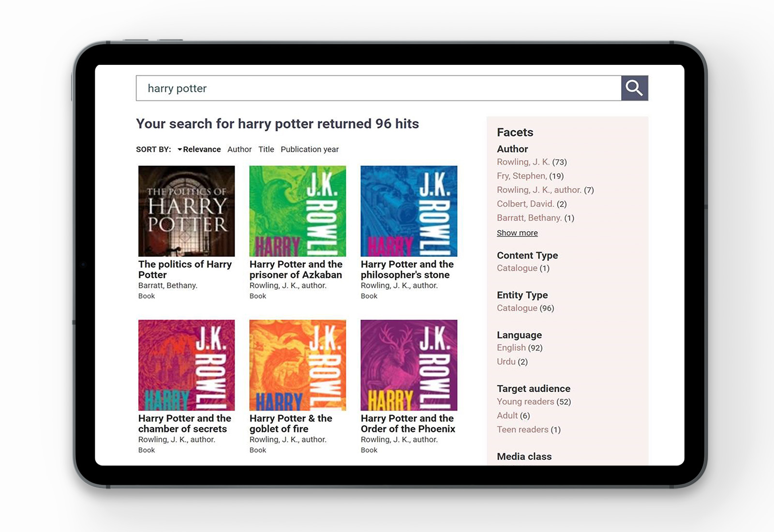Click Harry Potter & the goblet of fire title
Screen dimensions: 774x532
coord(291,423)
